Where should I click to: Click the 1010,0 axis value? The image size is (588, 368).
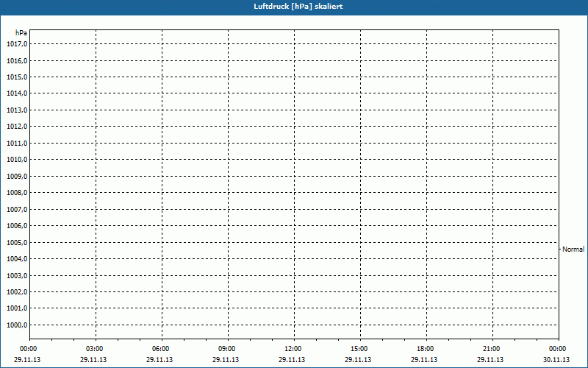point(17,160)
